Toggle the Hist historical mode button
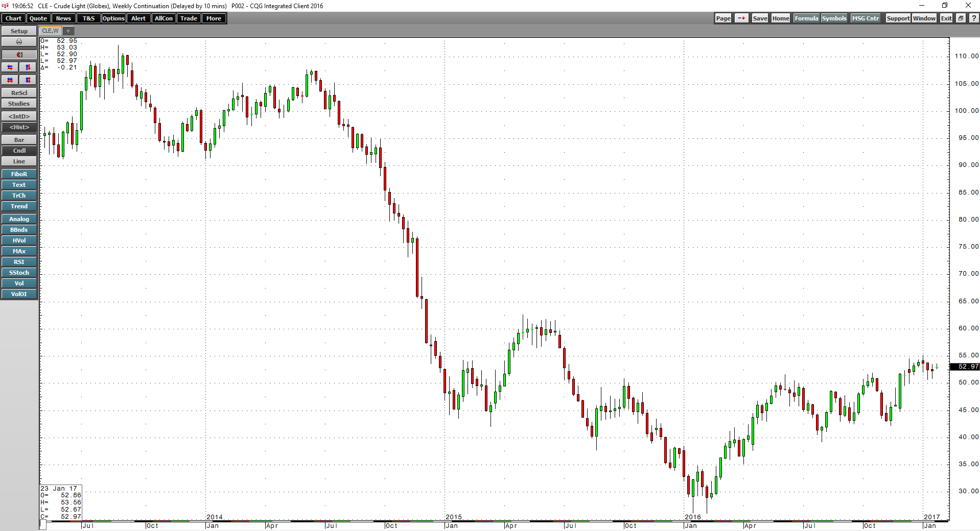This screenshot has height=531, width=980. tap(19, 127)
